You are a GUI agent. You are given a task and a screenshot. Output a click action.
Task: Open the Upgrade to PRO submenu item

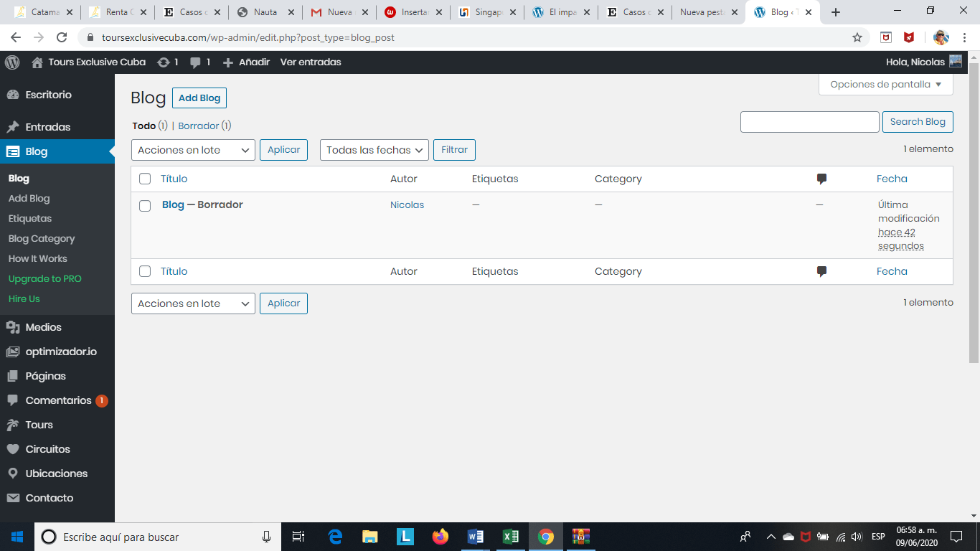(45, 279)
